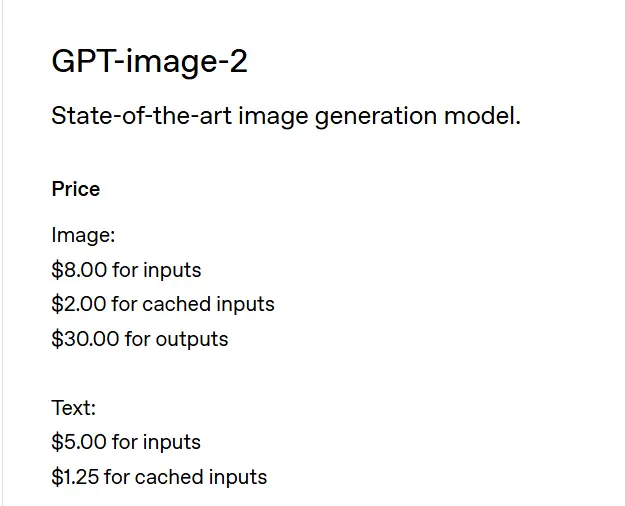Click the $1.25 cached inputs amount
This screenshot has width=625, height=506.
74,477
